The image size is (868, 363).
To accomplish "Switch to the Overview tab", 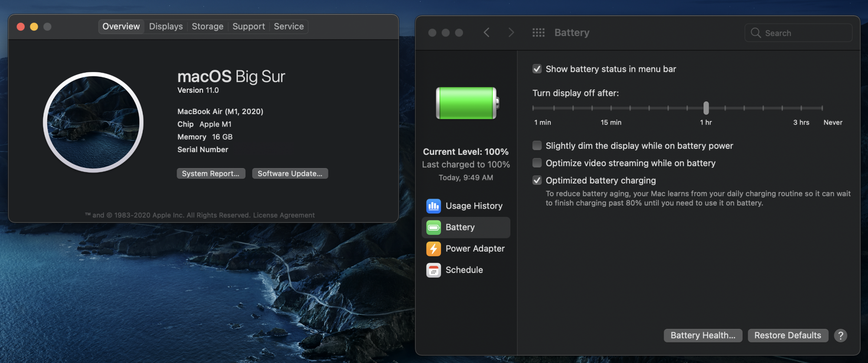I will click(121, 26).
